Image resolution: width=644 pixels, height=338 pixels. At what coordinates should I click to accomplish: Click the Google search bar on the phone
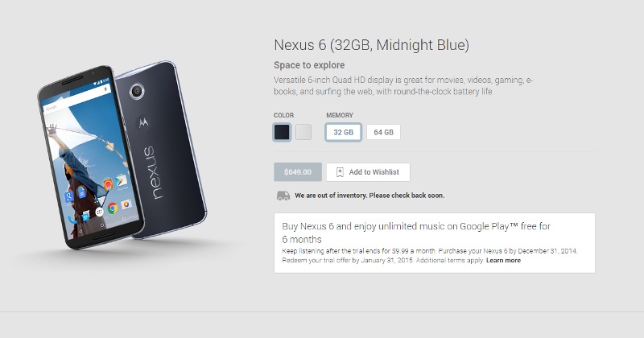(x=76, y=98)
